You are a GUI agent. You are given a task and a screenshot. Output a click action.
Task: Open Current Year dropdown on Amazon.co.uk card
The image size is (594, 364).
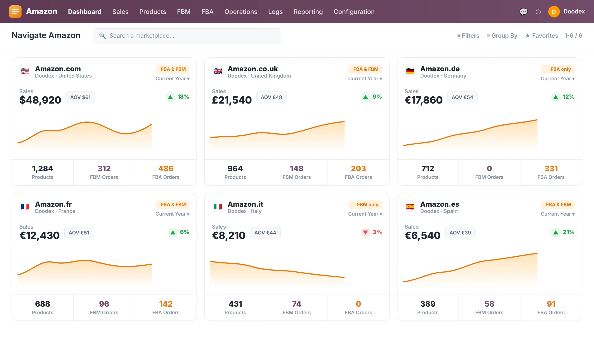point(365,78)
